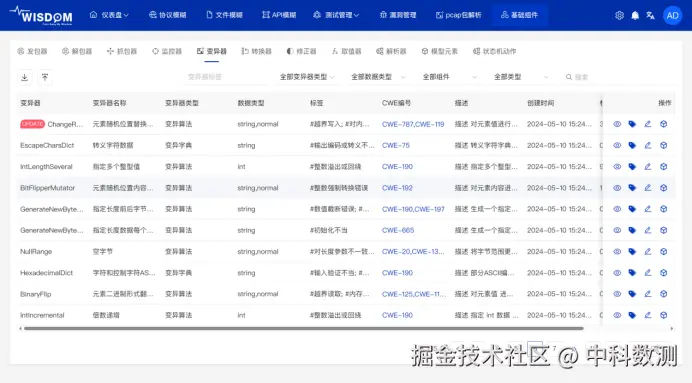
Task: Click the WISDOM logo
Action: 41,15
